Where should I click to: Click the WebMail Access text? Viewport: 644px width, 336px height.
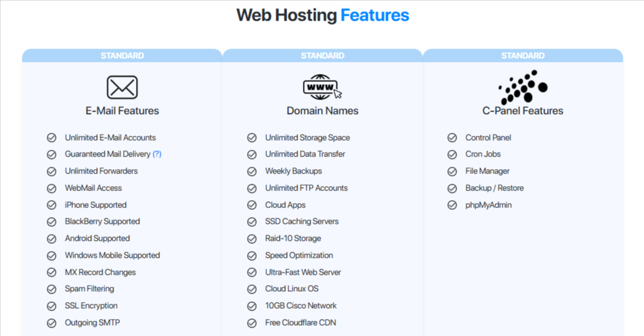coord(93,188)
